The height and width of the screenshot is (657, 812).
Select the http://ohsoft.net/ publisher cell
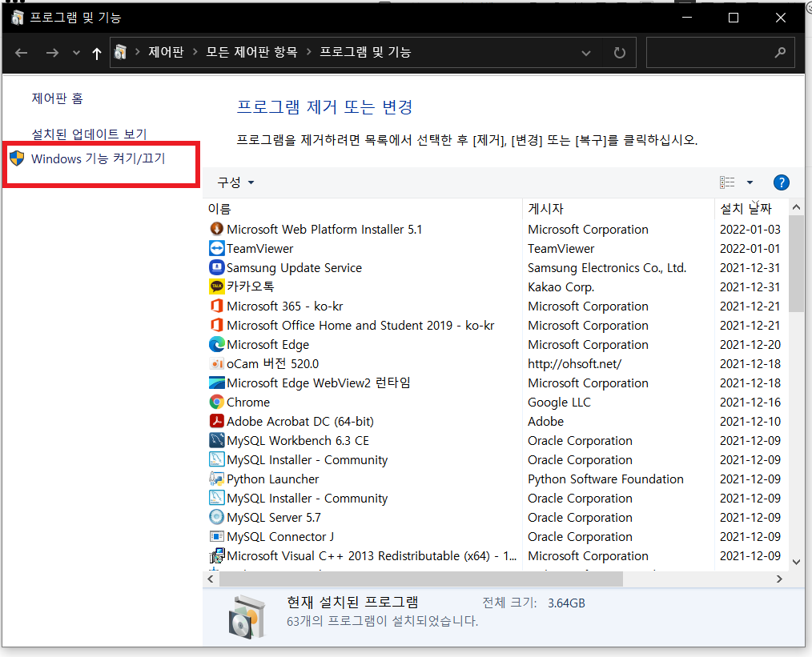pyautogui.click(x=574, y=363)
